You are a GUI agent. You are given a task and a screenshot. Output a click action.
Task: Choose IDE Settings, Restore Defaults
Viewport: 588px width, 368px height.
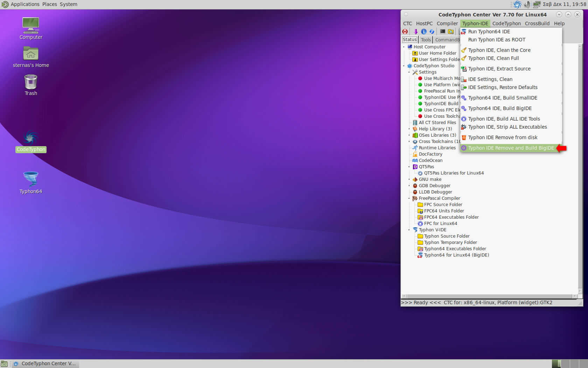pyautogui.click(x=511, y=87)
